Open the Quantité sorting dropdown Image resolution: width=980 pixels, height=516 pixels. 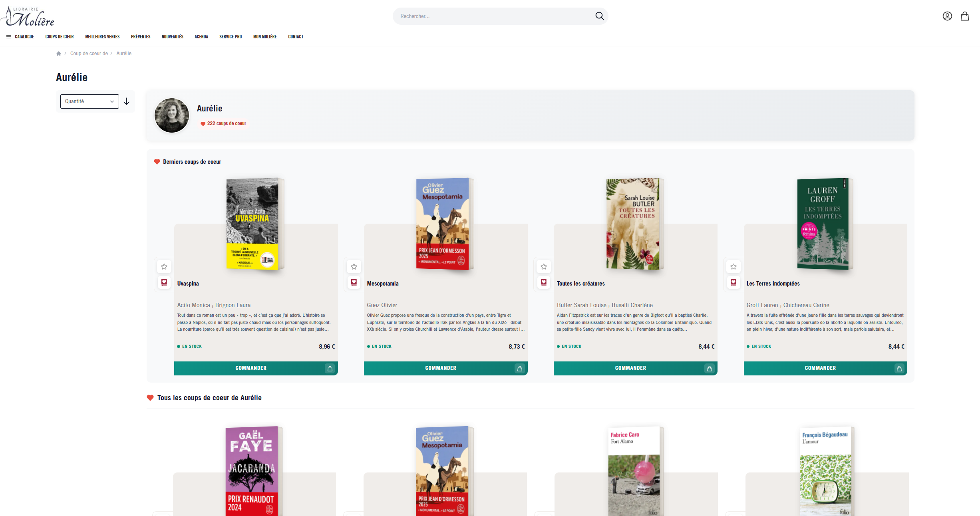[89, 101]
